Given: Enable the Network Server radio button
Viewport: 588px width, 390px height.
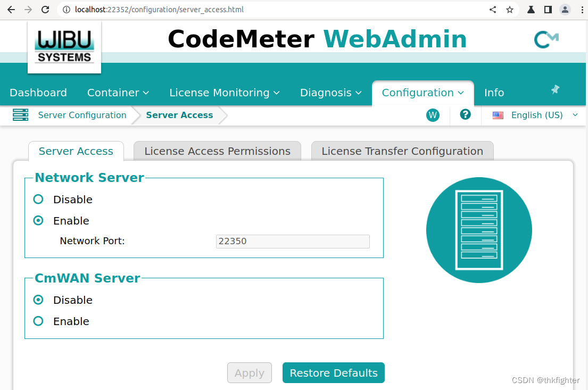Looking at the screenshot, I should [38, 220].
